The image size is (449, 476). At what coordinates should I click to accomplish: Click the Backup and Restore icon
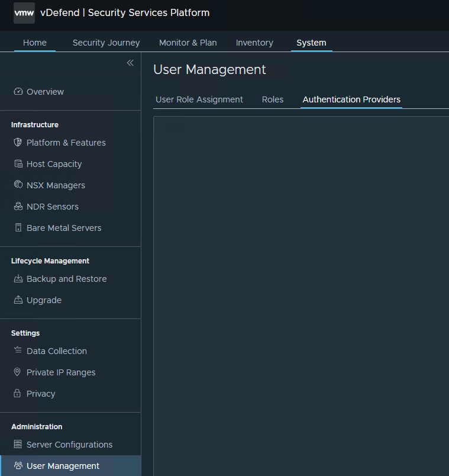tap(18, 279)
